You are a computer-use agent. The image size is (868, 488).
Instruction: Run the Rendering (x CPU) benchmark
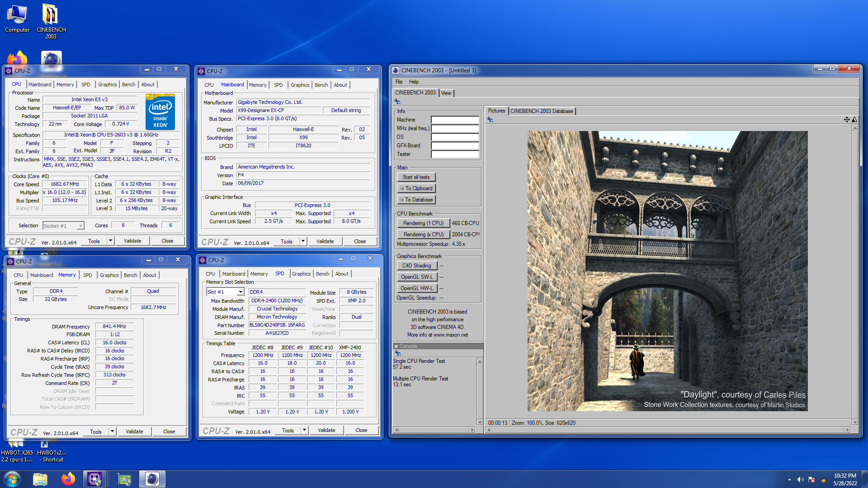(x=423, y=235)
